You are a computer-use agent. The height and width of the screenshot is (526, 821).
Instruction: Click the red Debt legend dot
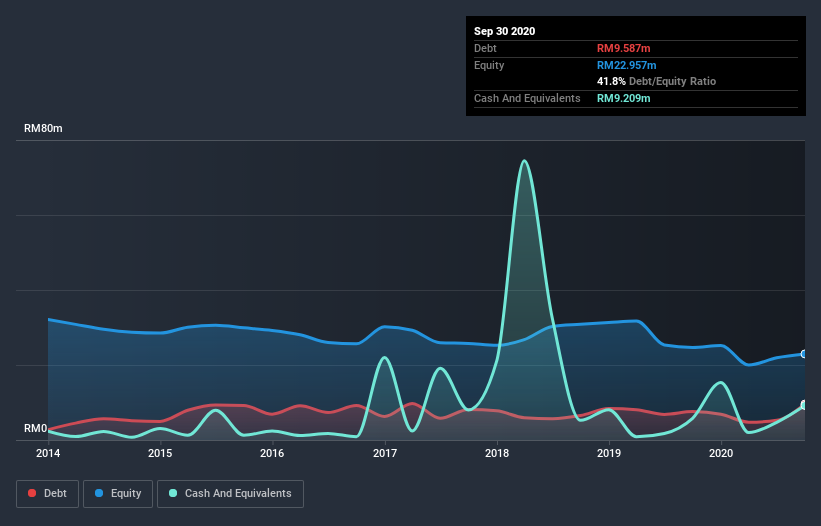pyautogui.click(x=32, y=493)
